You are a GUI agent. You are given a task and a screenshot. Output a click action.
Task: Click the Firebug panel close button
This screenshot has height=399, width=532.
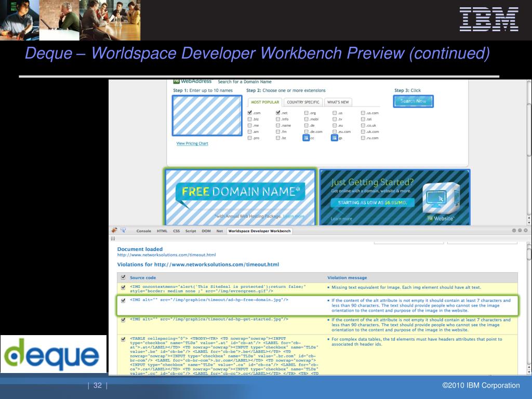pyautogui.click(x=526, y=230)
